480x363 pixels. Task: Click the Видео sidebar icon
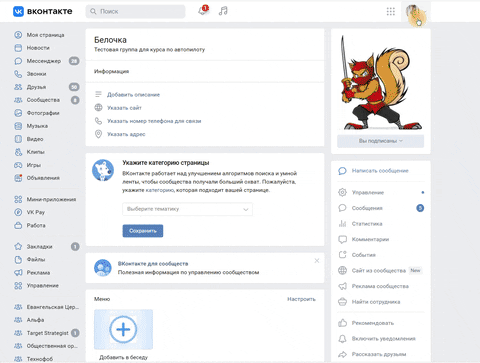(18, 139)
